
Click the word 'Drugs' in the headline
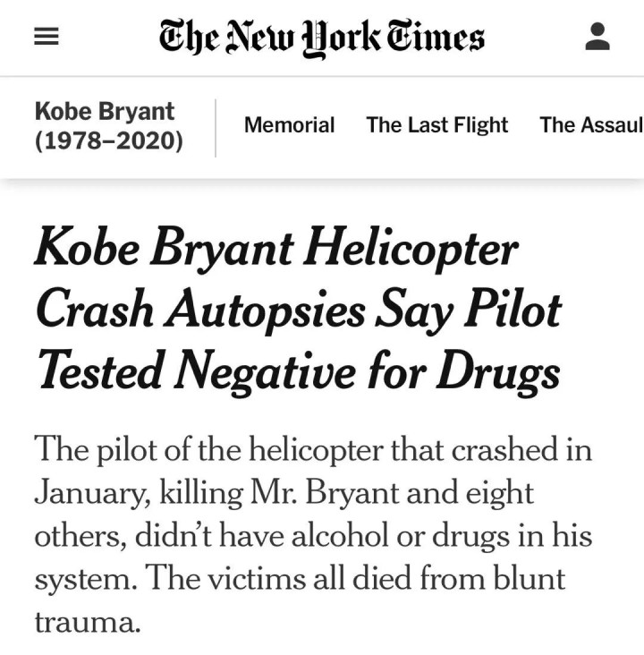(498, 370)
